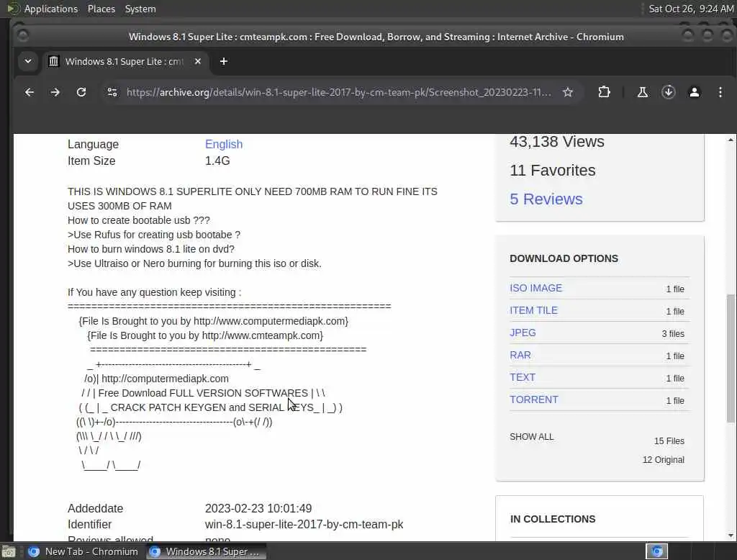Click the Addeddate value 2023-02-23 10:01:49
737x560 pixels.
258,508
